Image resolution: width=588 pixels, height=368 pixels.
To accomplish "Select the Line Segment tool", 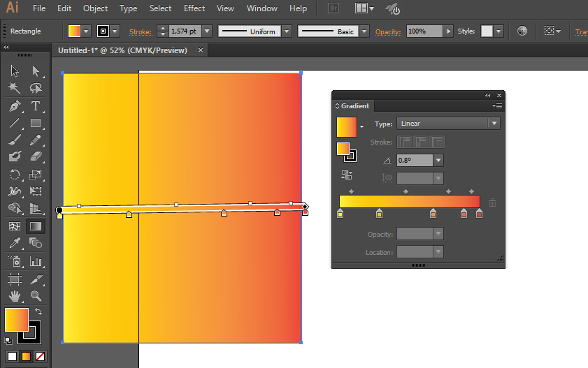I will click(15, 123).
